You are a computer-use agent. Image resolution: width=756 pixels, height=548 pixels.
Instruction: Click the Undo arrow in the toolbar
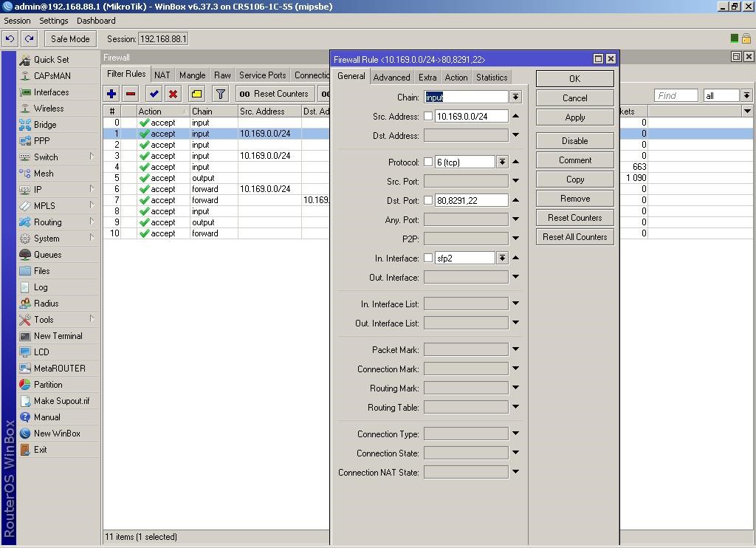click(10, 38)
